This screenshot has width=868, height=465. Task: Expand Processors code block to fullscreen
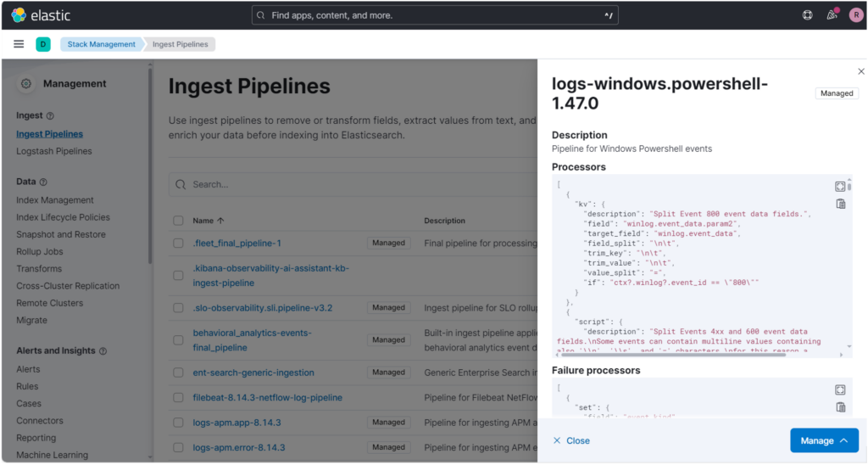click(840, 186)
